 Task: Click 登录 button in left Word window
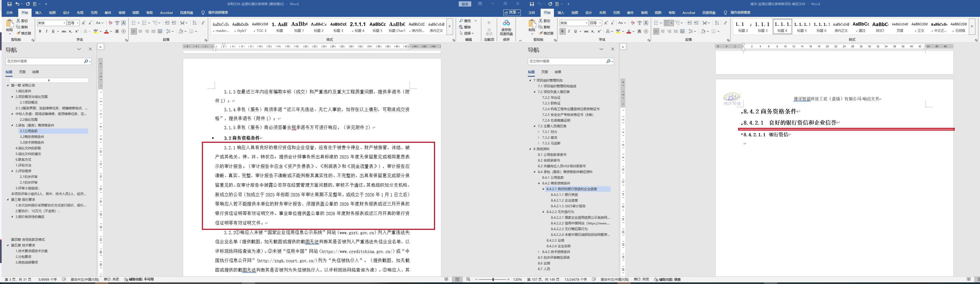465,4
